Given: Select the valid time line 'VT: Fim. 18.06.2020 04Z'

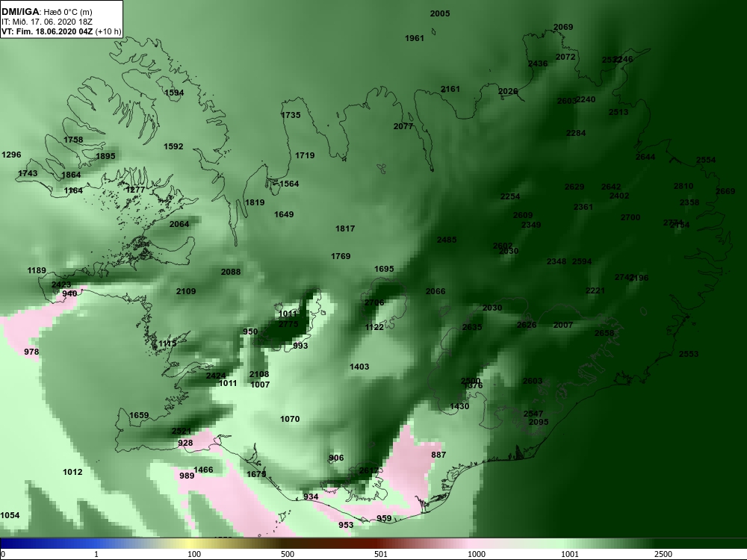Looking at the screenshot, I should [48, 31].
